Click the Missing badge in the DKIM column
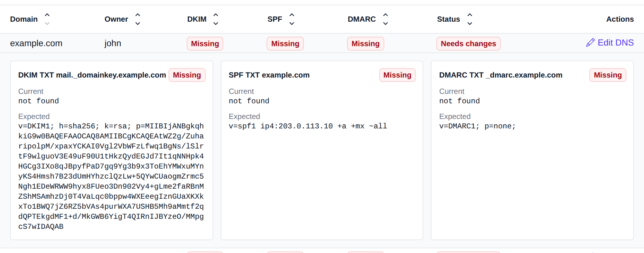Screen dimensions: 644x253 coord(205,44)
